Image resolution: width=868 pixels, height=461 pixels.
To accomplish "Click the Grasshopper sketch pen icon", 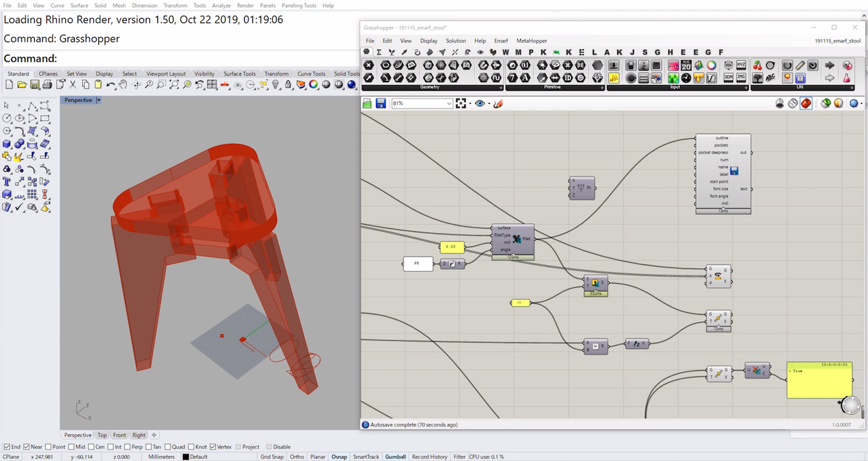I will click(498, 104).
